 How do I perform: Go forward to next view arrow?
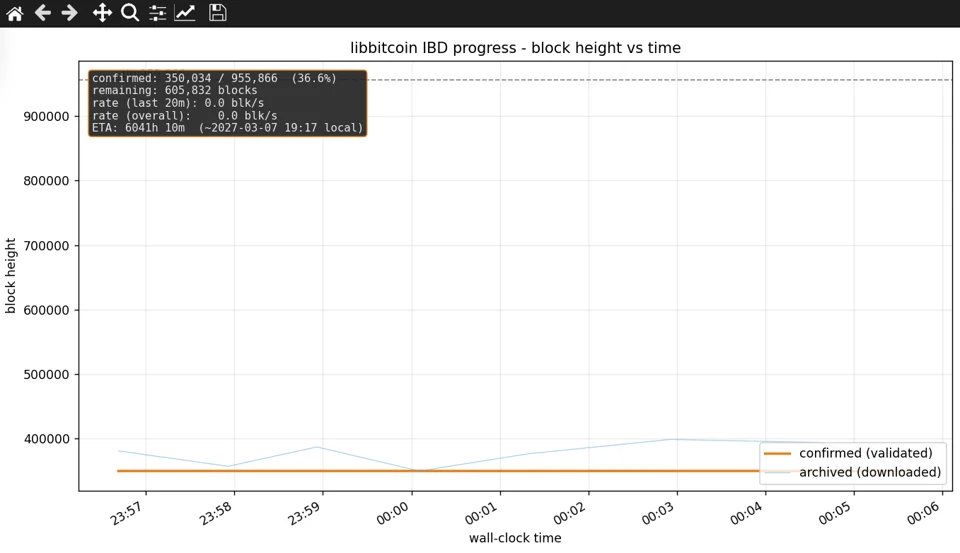(70, 13)
